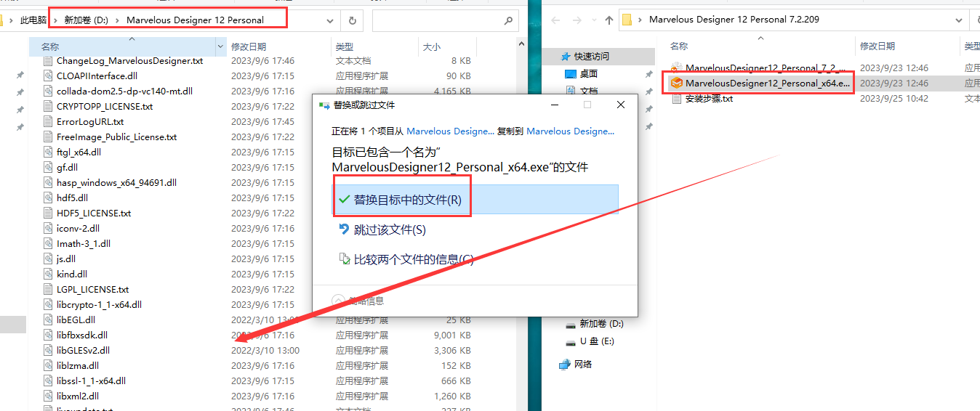
Task: Click the ErrorLogURL.txt file icon
Action: [49, 122]
